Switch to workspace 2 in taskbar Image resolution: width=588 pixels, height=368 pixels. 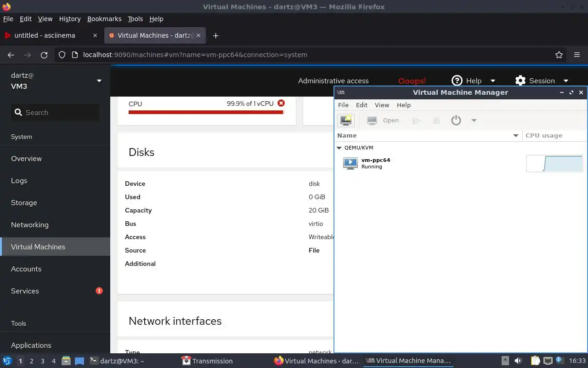coord(31,361)
